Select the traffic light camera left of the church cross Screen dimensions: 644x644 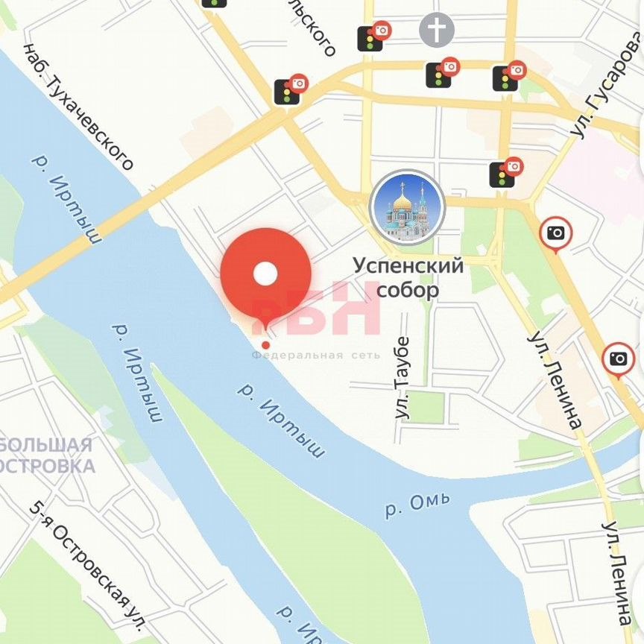pos(374,36)
